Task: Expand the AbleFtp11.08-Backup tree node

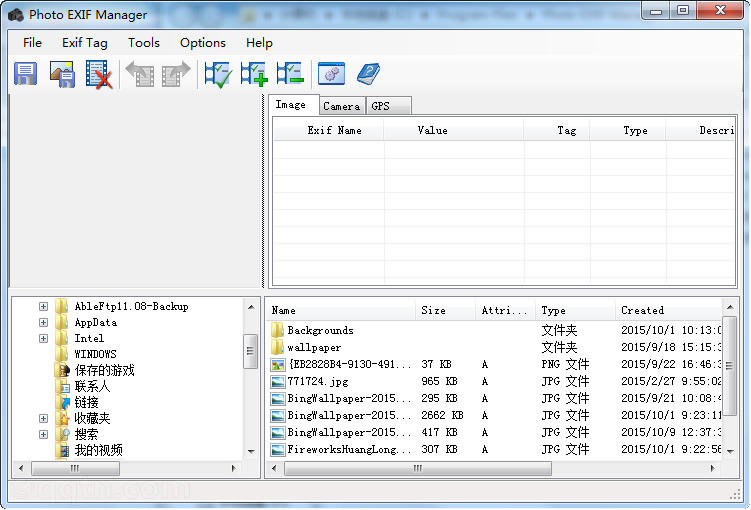Action: (44, 306)
